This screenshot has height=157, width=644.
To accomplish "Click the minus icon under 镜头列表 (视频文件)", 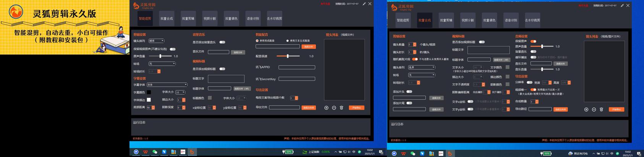I will pos(334,108).
